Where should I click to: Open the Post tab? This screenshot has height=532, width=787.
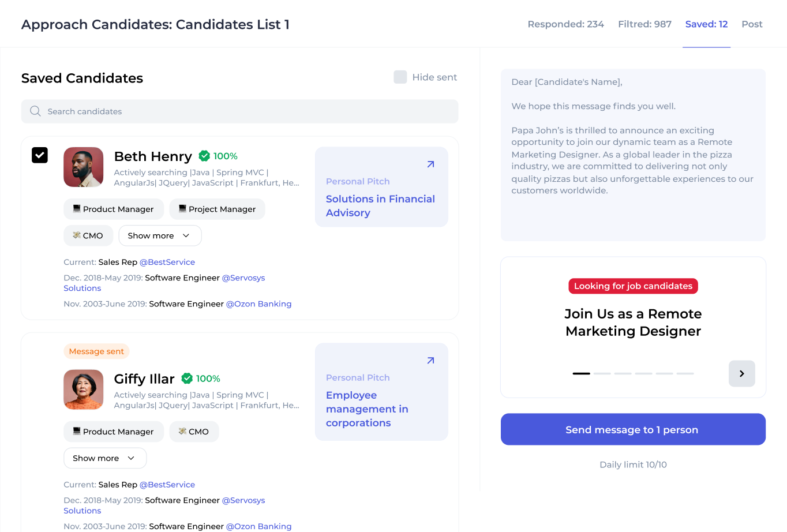tap(752, 24)
